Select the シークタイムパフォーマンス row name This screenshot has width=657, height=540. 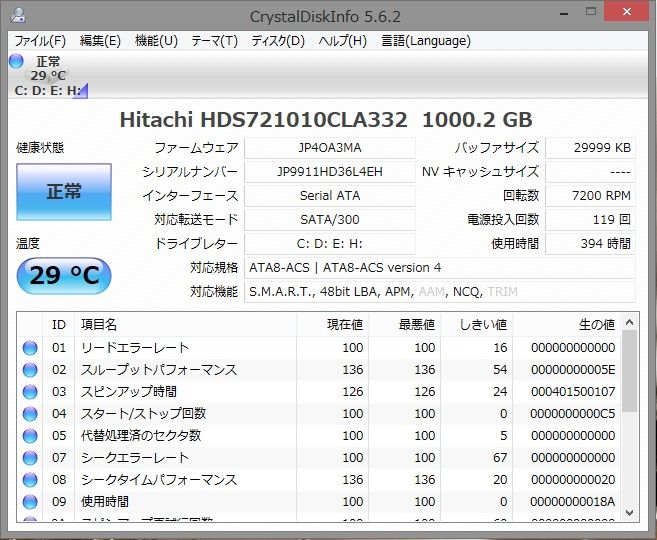(159, 480)
